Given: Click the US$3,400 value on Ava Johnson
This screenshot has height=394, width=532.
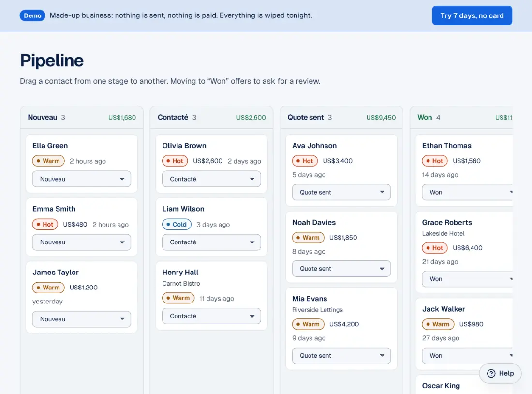Looking at the screenshot, I should 338,161.
